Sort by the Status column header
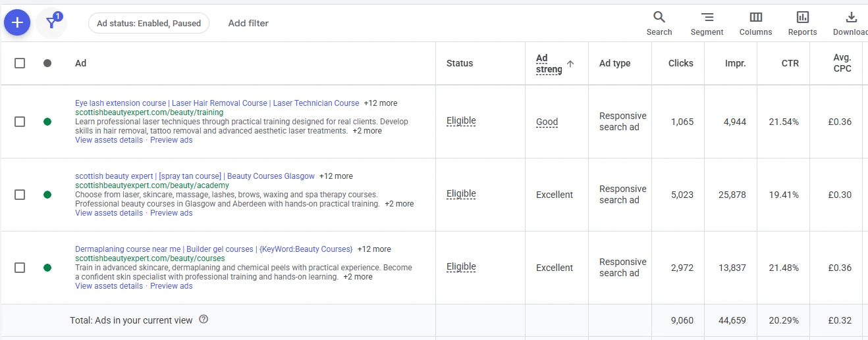The width and height of the screenshot is (868, 340). point(460,63)
